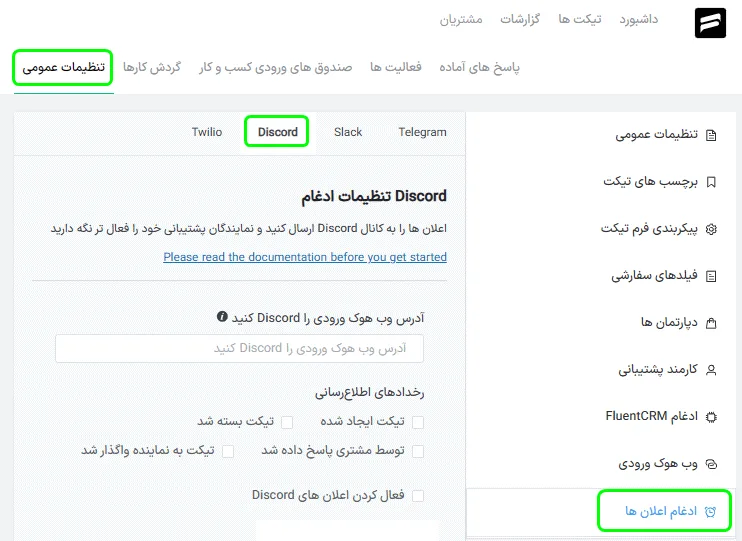Click the alarm icon beside ادغام اعلان ها
Image resolution: width=742 pixels, height=541 pixels.
point(710,511)
